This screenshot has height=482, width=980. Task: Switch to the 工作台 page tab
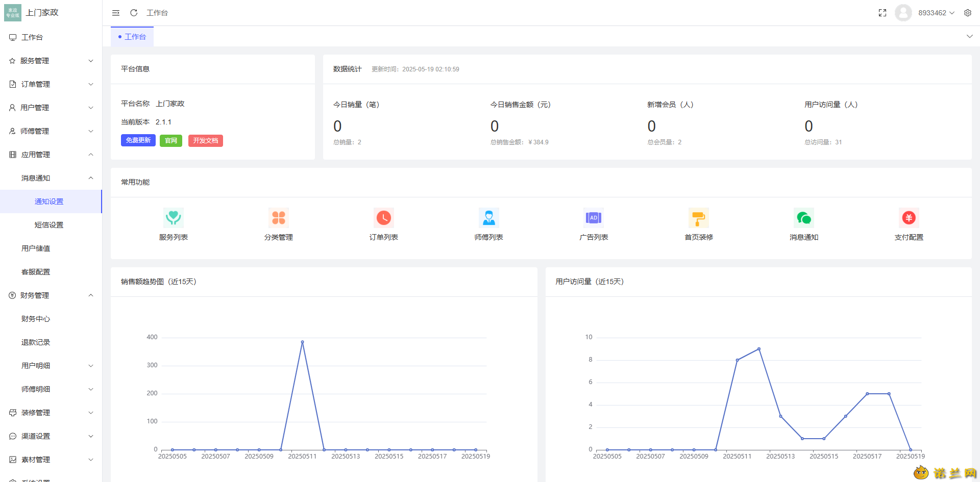click(x=132, y=37)
